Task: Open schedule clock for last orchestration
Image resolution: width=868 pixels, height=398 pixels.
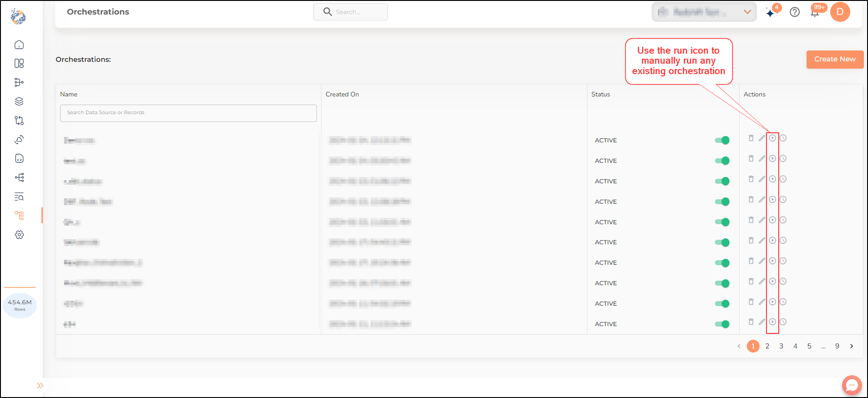Action: coord(783,322)
